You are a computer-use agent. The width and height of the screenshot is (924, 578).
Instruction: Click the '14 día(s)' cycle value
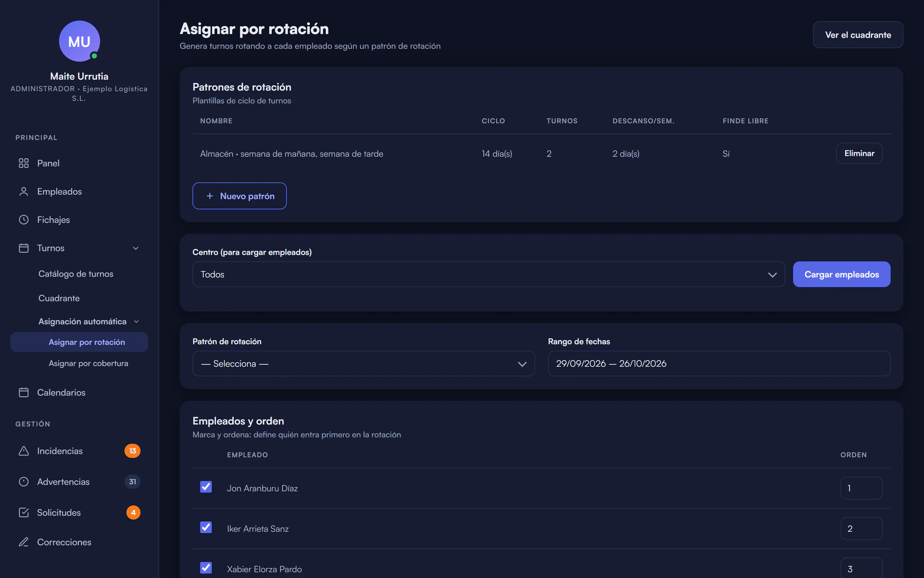pyautogui.click(x=497, y=154)
